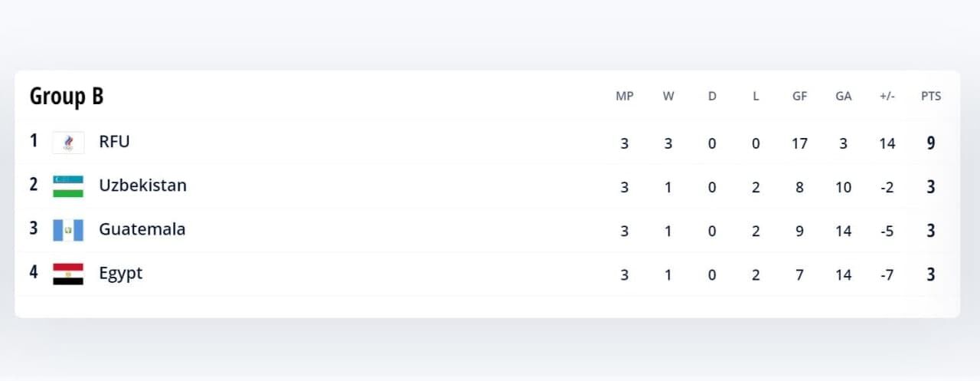The image size is (980, 381).
Task: Click RFU's 9 points value
Action: [931, 143]
